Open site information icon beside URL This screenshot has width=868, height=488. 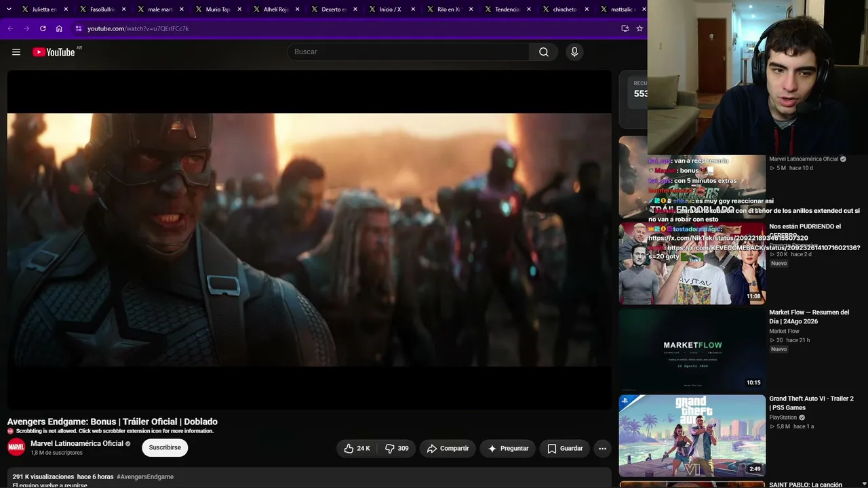(x=79, y=28)
